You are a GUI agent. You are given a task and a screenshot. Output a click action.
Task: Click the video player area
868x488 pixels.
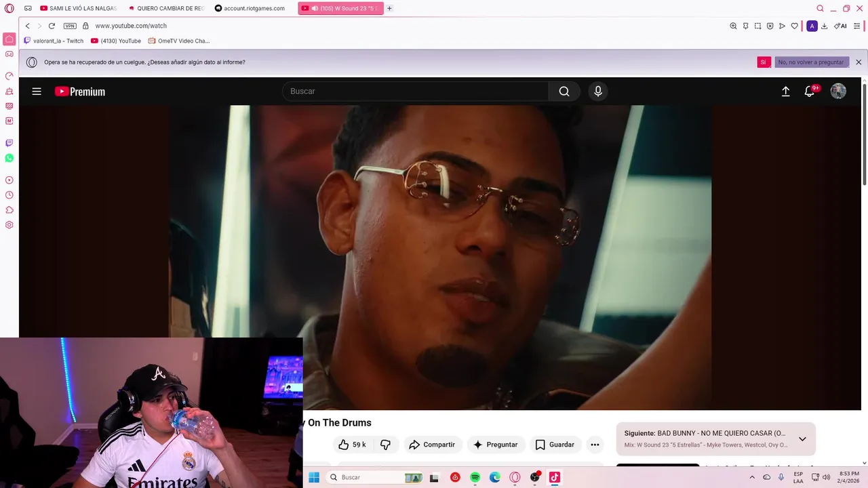coord(439,258)
